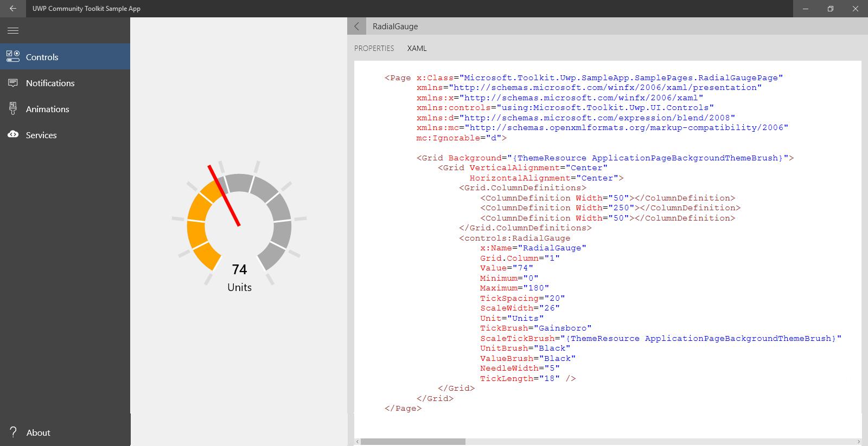Click the ScaleWidth="26" line
The width and height of the screenshot is (868, 446).
point(520,308)
